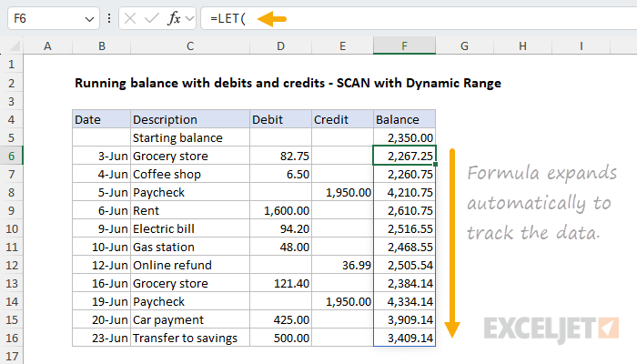Screen dimensions: 637x364
Task: Select the 2,505.54 balance cell
Action: (x=404, y=266)
